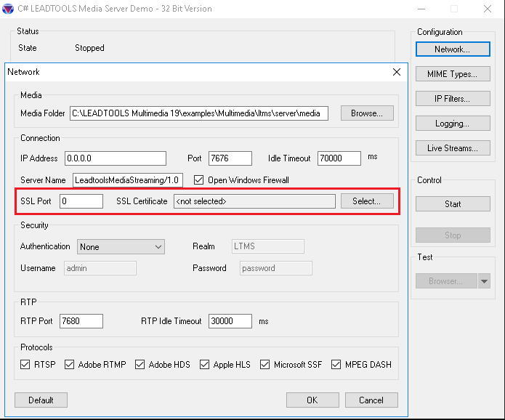The image size is (505, 420).
Task: Click the LEADTOOLS app icon in title bar
Action: click(x=8, y=9)
